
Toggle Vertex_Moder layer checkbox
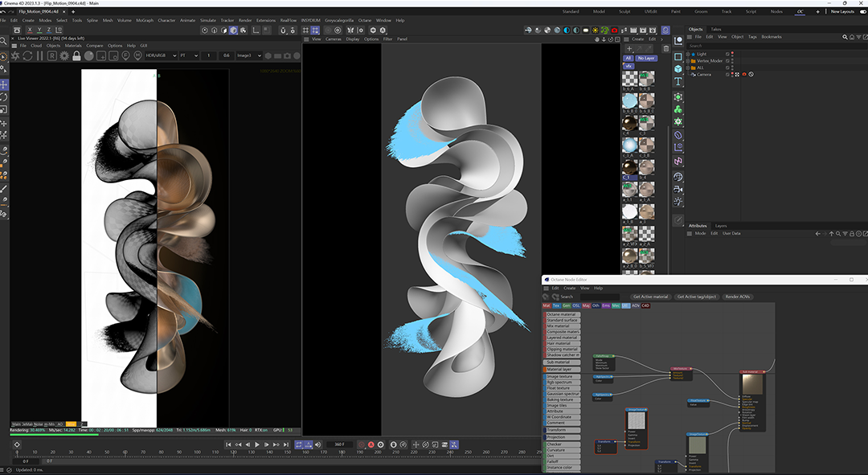pos(727,61)
